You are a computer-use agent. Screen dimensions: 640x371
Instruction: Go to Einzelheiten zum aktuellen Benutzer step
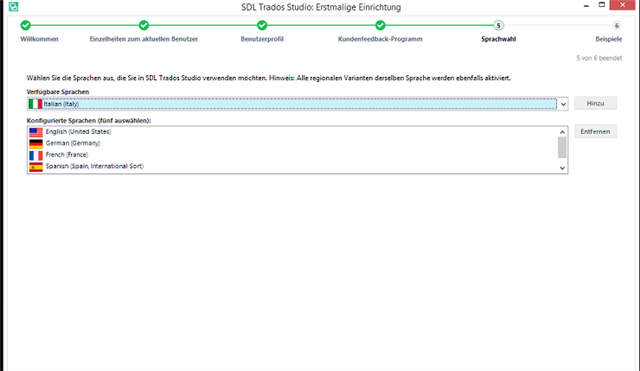[x=144, y=39]
